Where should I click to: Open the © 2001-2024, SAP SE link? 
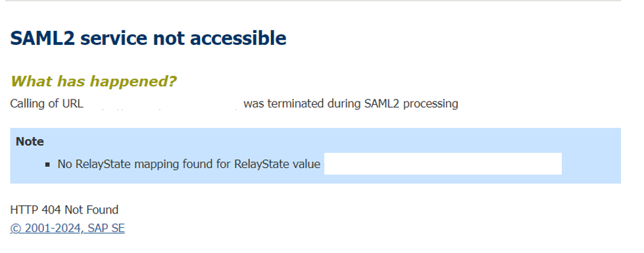67,228
